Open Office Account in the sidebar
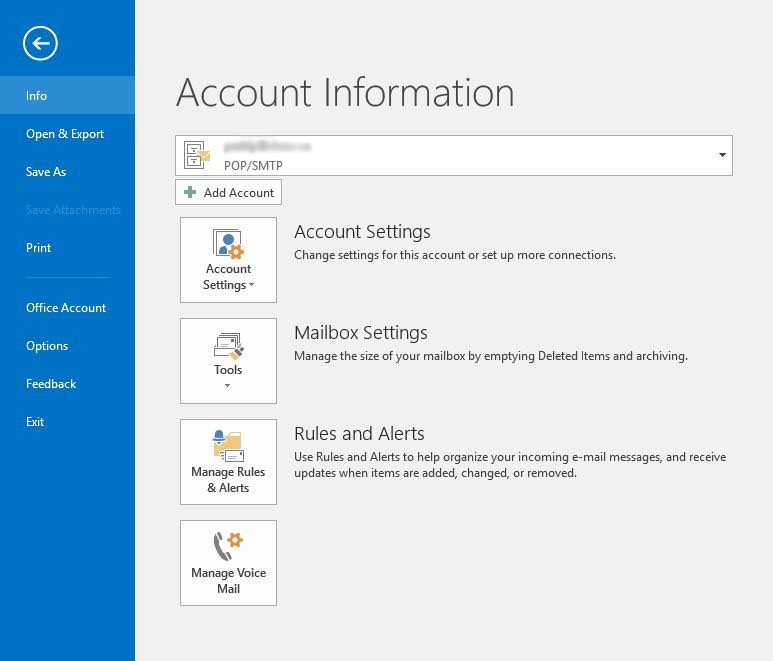The height and width of the screenshot is (661, 773). pos(66,308)
